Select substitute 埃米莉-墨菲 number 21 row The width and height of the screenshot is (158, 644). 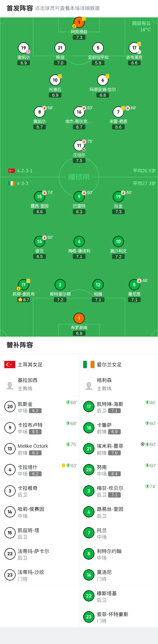[x=119, y=449]
